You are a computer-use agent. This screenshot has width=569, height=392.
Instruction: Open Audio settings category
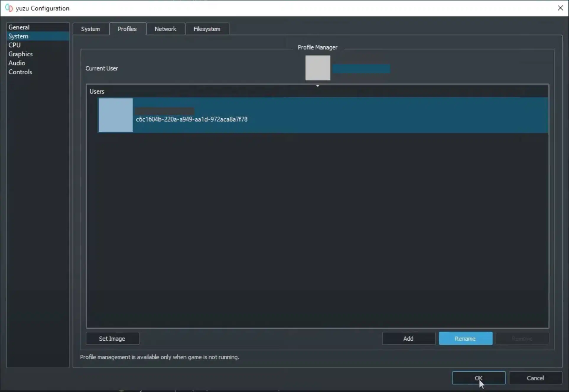[38, 63]
